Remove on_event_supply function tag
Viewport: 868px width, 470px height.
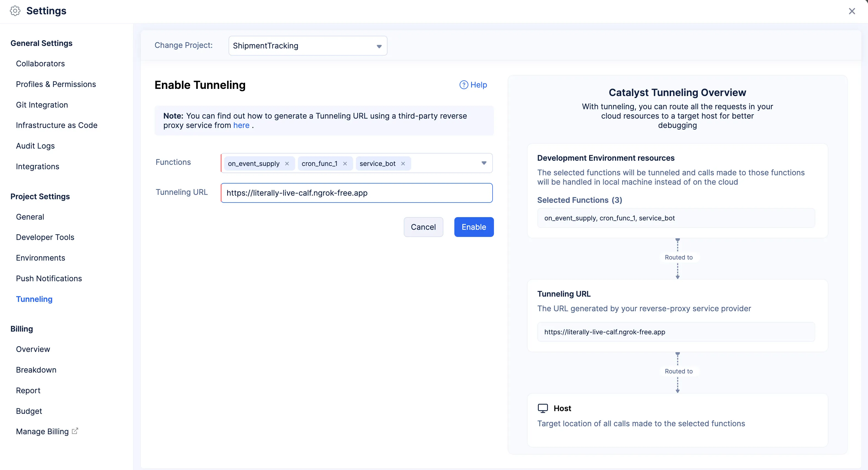287,163
